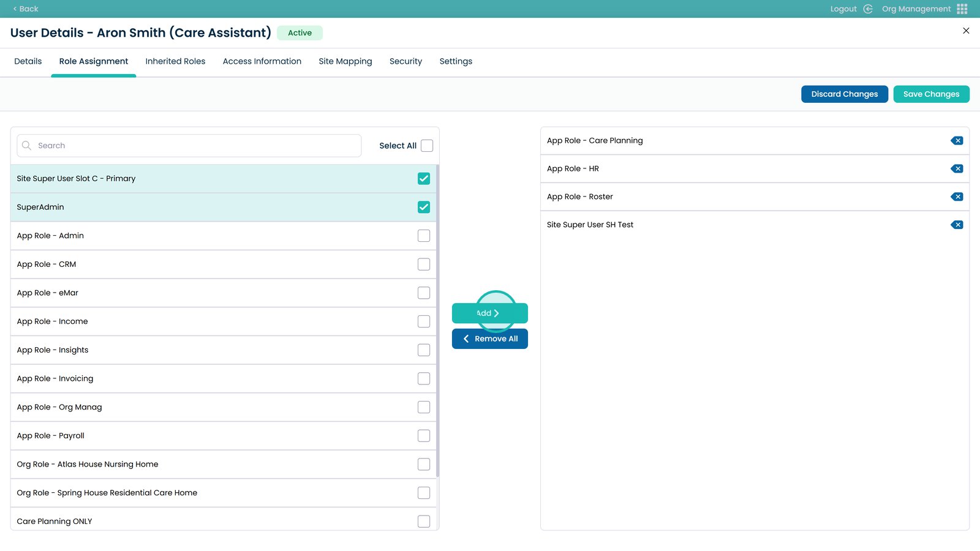Close user details with X icon
The height and width of the screenshot is (551, 980).
(x=966, y=31)
